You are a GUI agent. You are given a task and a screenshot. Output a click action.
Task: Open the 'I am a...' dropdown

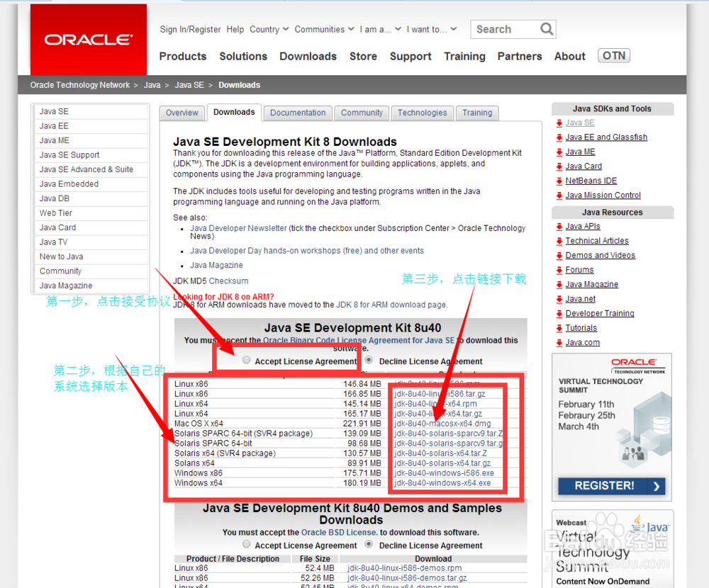380,29
